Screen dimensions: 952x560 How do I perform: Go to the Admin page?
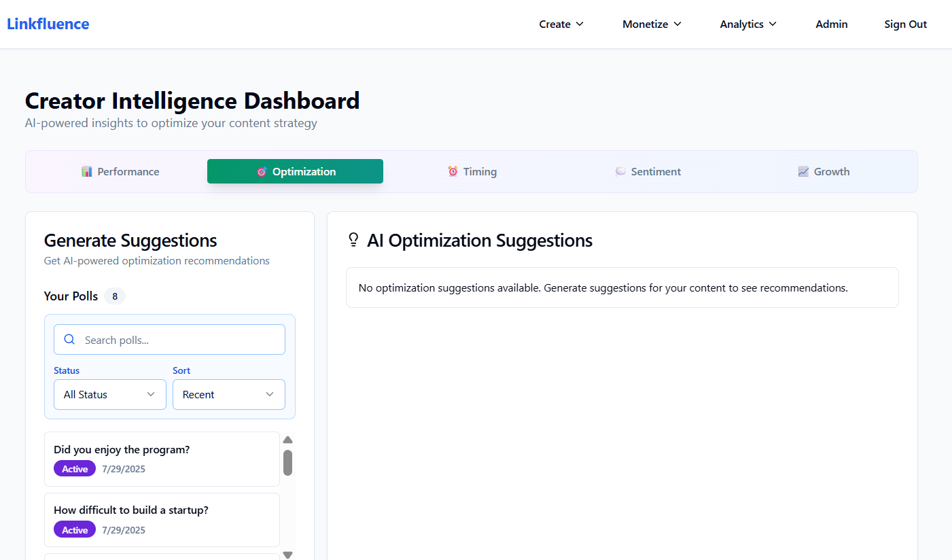[x=832, y=24]
